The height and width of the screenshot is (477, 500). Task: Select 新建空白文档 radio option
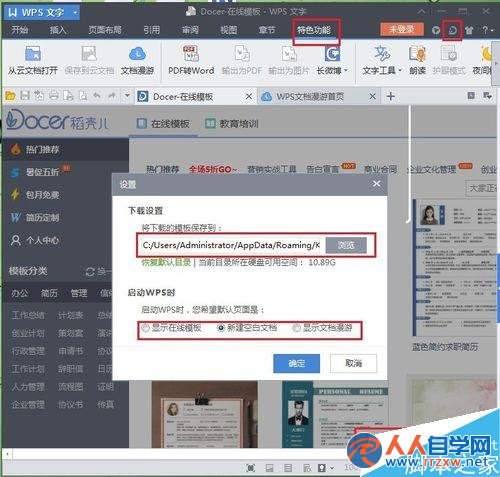[221, 328]
